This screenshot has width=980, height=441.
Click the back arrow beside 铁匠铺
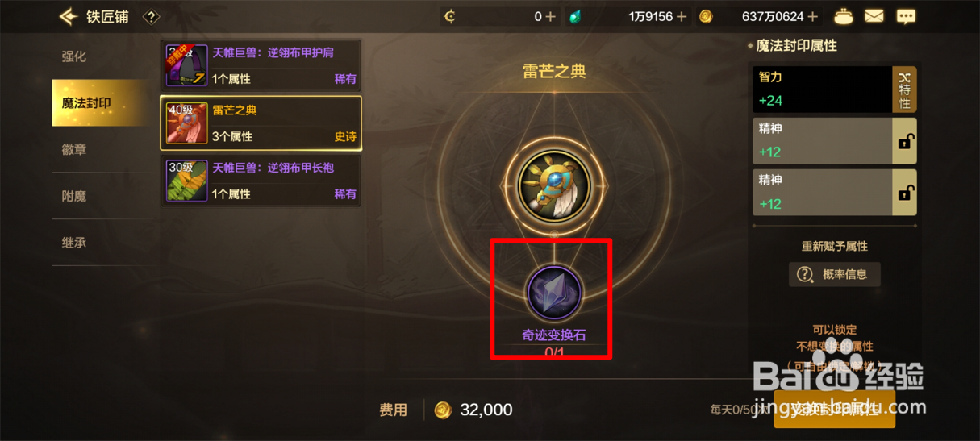[68, 16]
